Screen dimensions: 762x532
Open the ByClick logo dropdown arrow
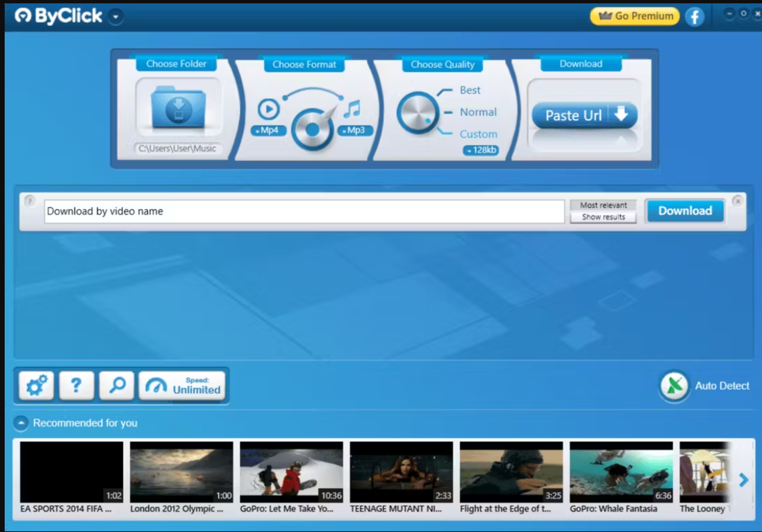pos(116,17)
